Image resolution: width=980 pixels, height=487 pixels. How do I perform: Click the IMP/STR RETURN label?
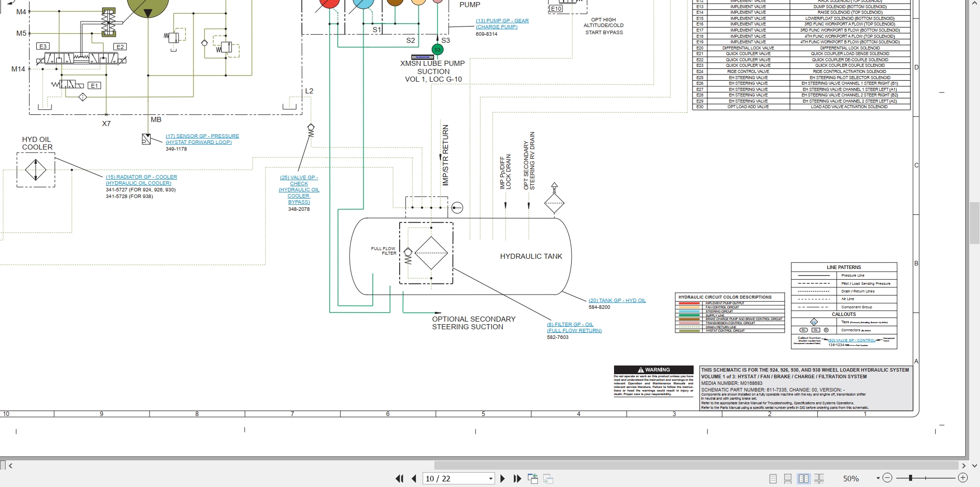click(445, 155)
